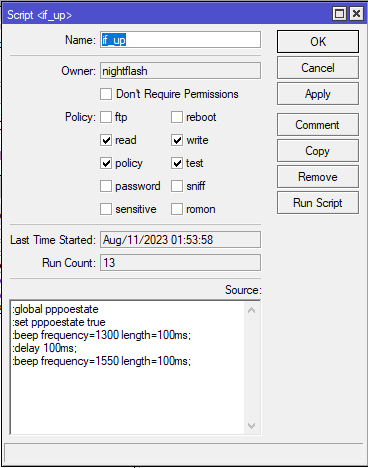
Task: Click the Policy: label
Action: tap(80, 117)
